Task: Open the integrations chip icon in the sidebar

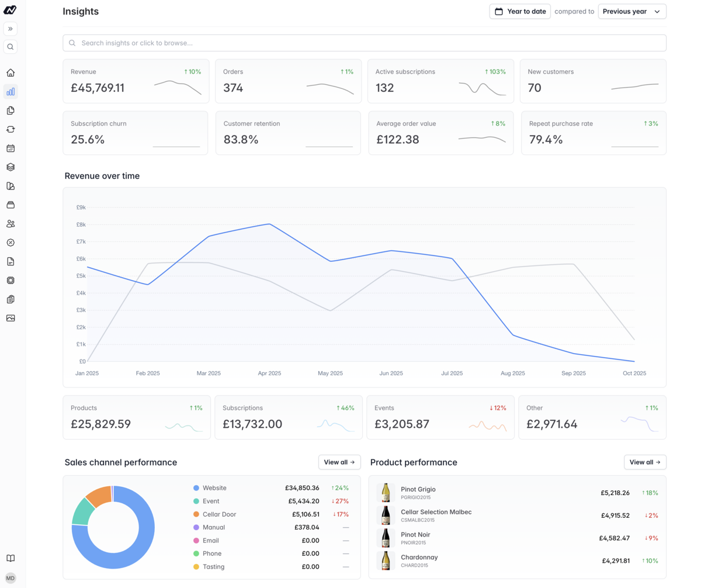Action: tap(11, 280)
